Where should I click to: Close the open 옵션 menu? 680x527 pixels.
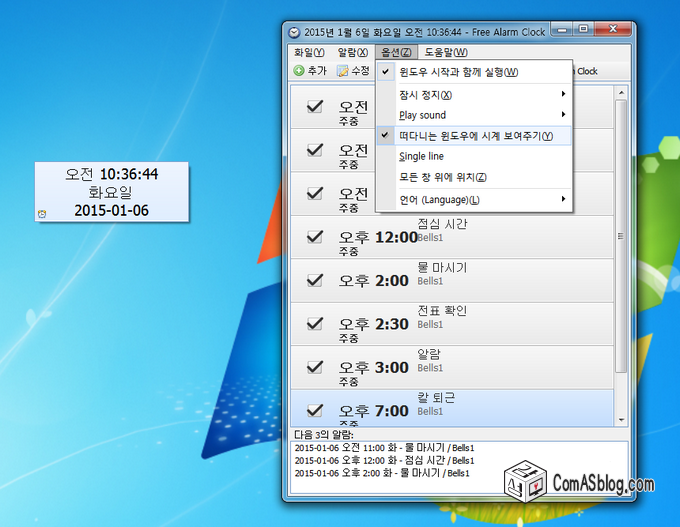point(396,52)
